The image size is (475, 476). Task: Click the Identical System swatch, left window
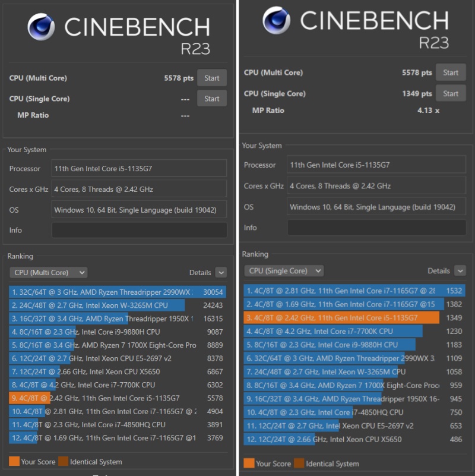coord(64,461)
